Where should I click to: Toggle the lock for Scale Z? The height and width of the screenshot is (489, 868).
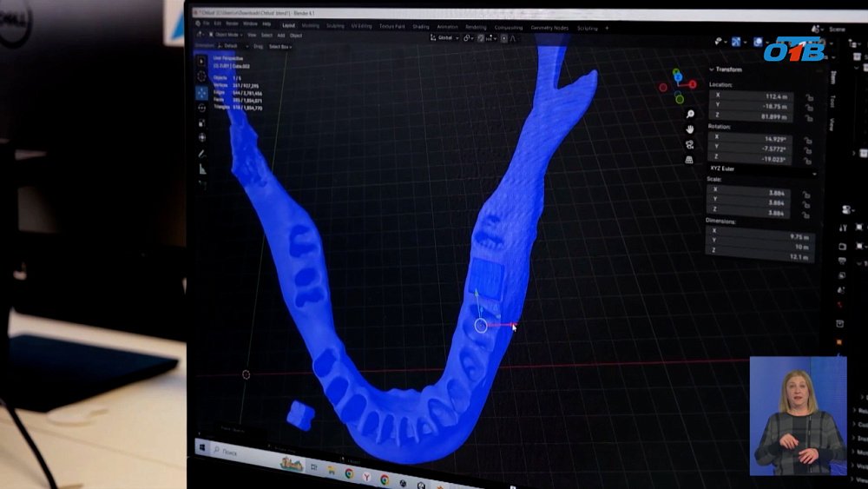[808, 212]
